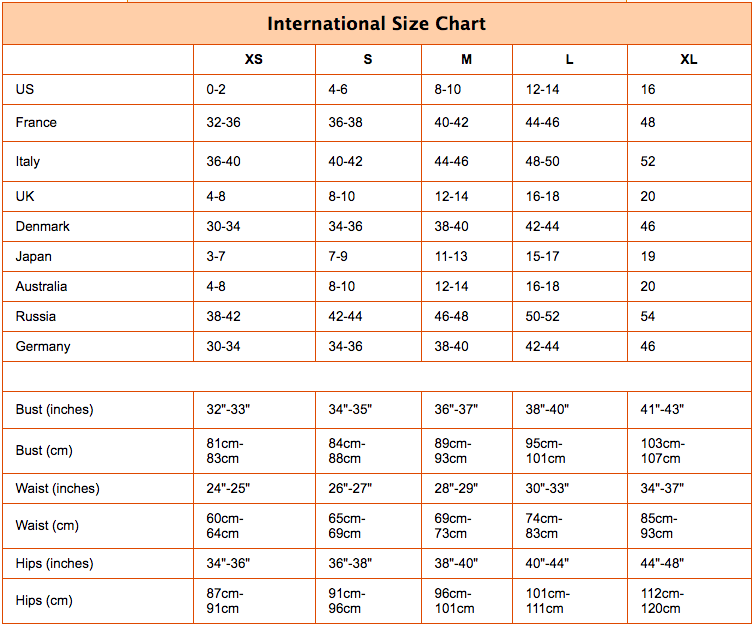Screen dimensions: 756x628
Task: Select Italy's XL value 52
Action: pyautogui.click(x=649, y=161)
